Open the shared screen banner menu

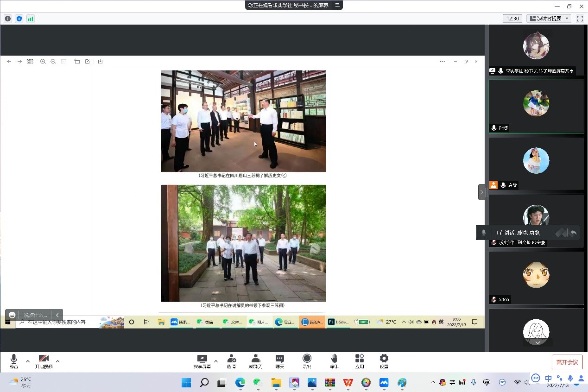(337, 5)
